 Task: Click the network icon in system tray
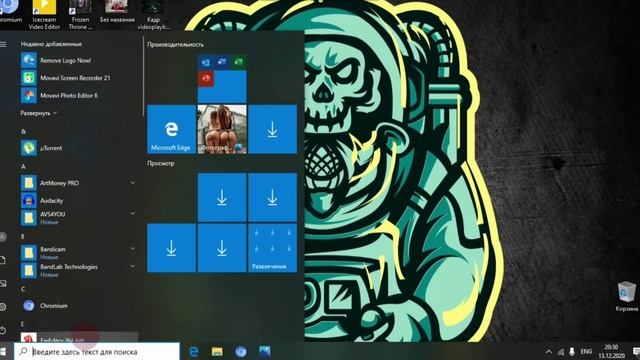click(x=561, y=351)
